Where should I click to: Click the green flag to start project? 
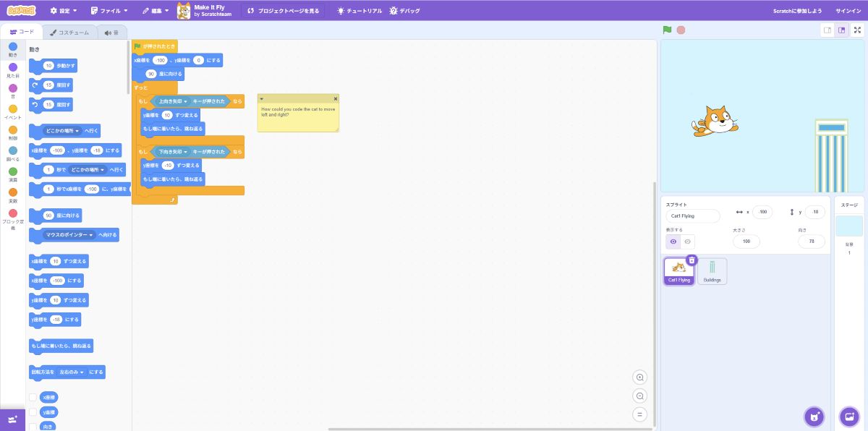pos(667,30)
